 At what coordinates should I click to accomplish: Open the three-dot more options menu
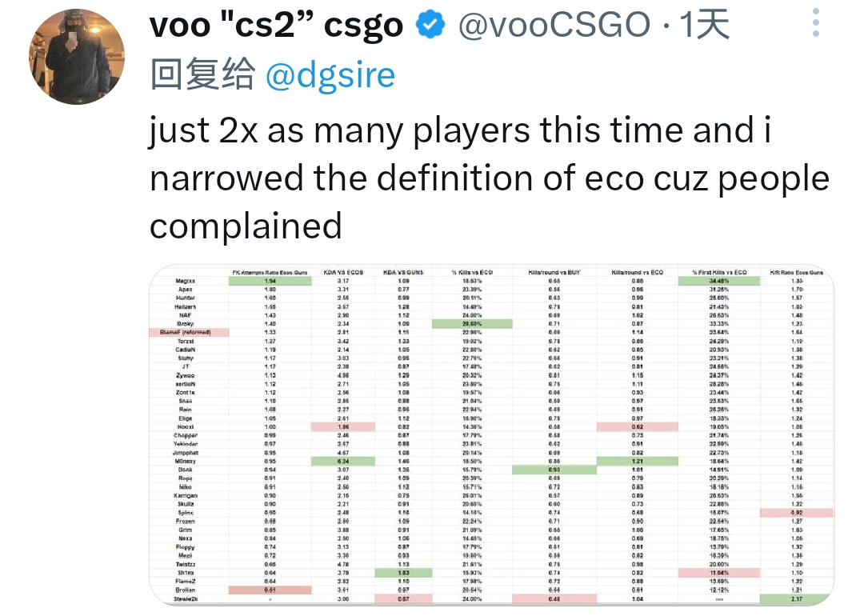click(x=816, y=22)
